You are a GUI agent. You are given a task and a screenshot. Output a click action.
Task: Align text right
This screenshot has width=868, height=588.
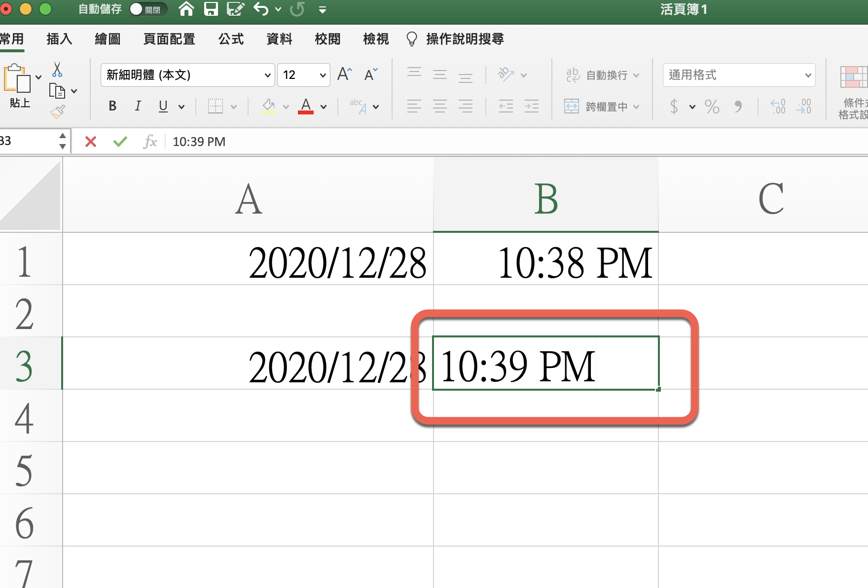466,106
